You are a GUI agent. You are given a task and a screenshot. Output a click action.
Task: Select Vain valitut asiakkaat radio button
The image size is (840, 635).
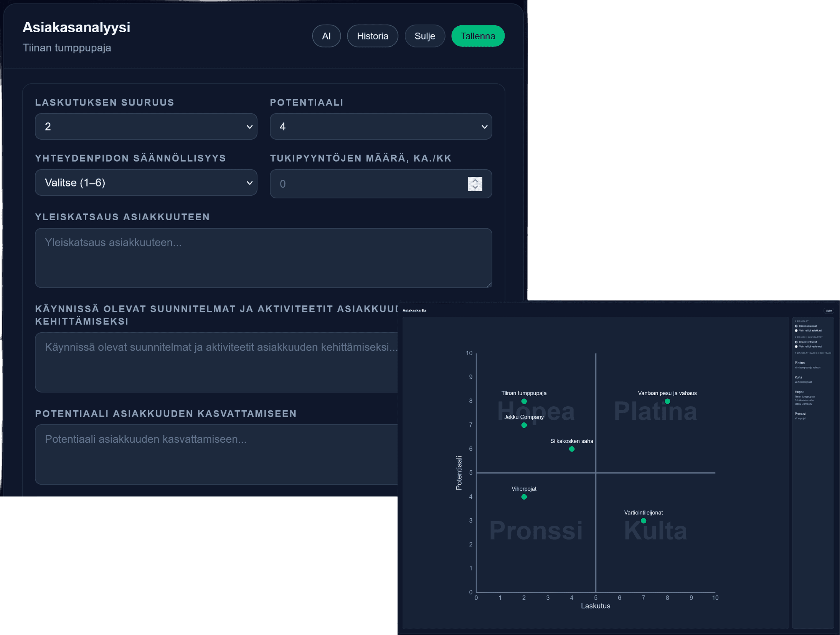click(796, 331)
